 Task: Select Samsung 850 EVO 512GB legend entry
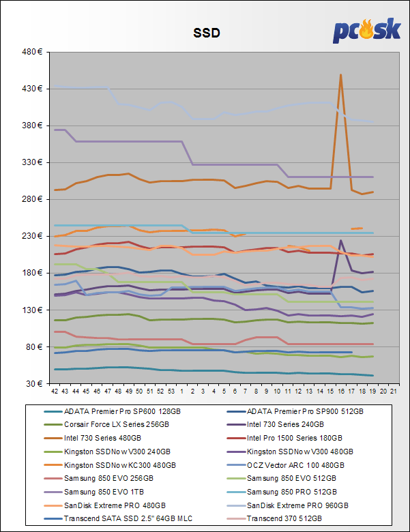pyautogui.click(x=282, y=478)
